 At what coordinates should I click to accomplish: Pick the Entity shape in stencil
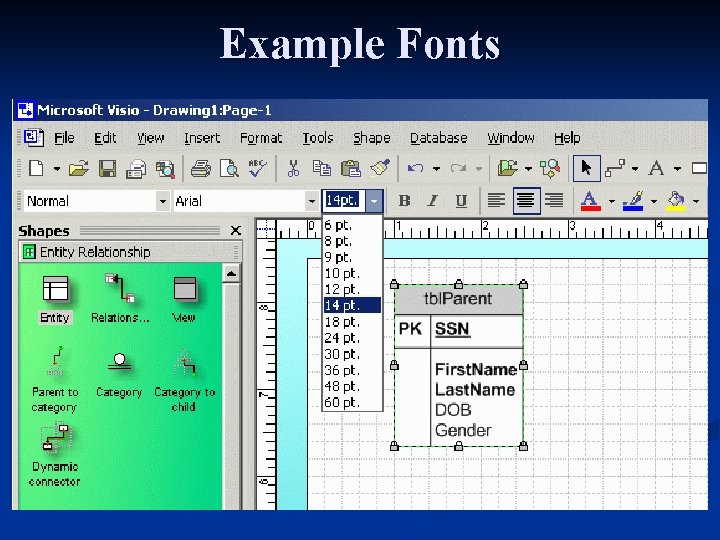[55, 299]
